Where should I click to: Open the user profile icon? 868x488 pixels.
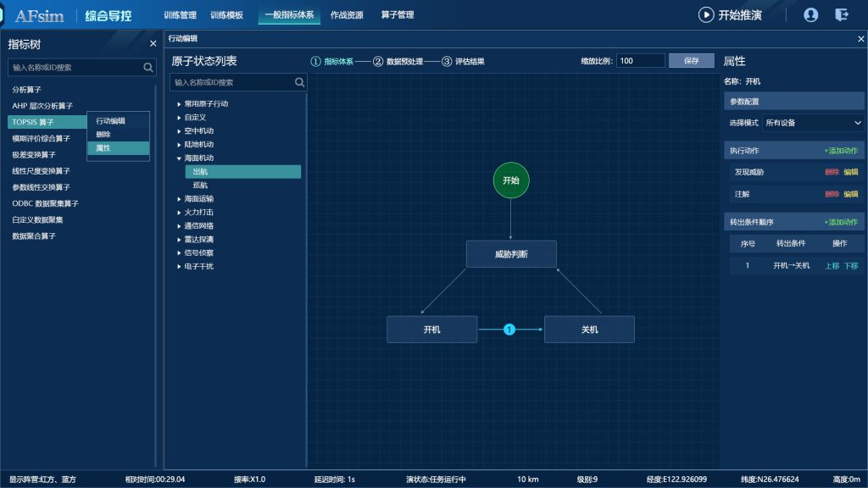pyautogui.click(x=810, y=14)
